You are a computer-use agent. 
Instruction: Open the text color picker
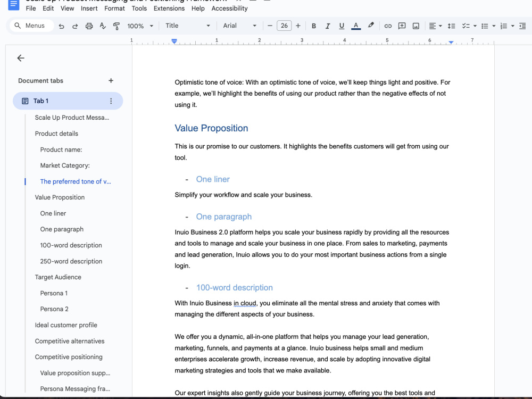[x=355, y=26]
